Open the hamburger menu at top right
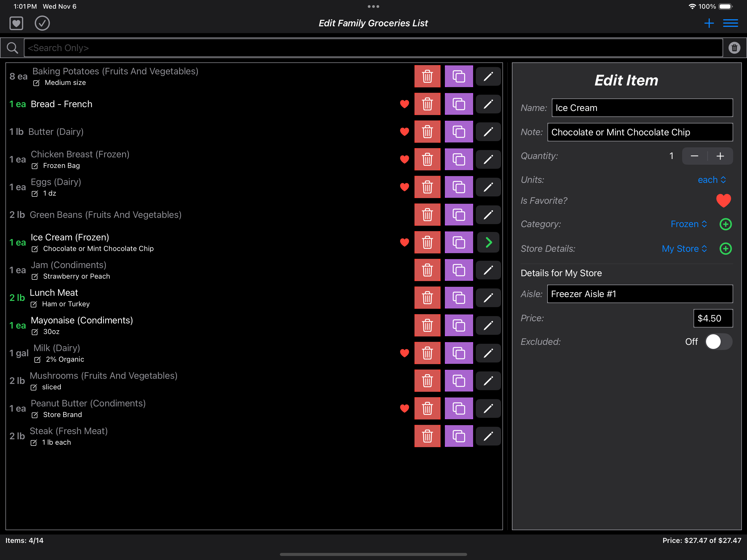 pos(730,23)
